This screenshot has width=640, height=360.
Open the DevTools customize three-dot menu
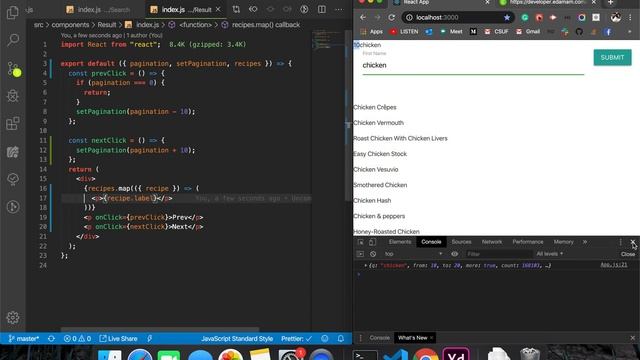tap(620, 242)
